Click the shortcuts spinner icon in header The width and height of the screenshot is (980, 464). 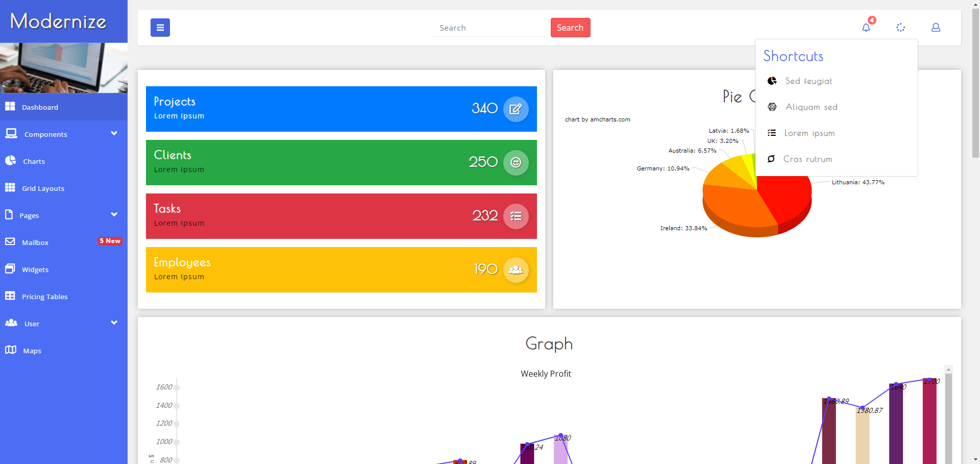901,28
